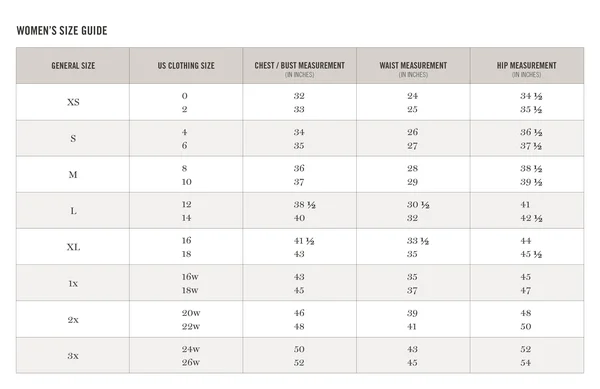Click the 54 hip measurement value

(x=526, y=363)
